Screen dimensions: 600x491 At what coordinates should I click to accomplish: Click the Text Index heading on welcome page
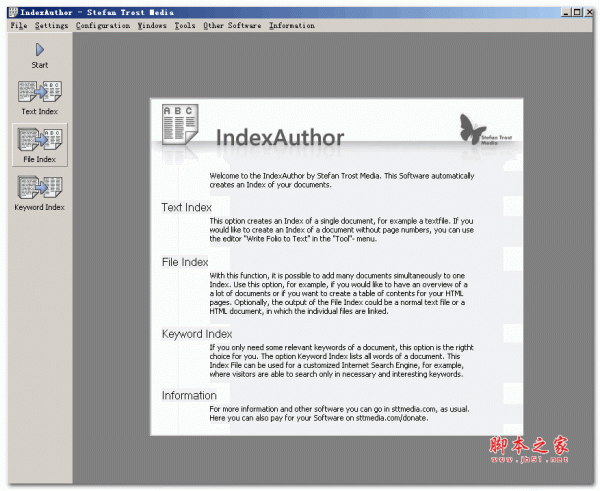[x=186, y=207]
